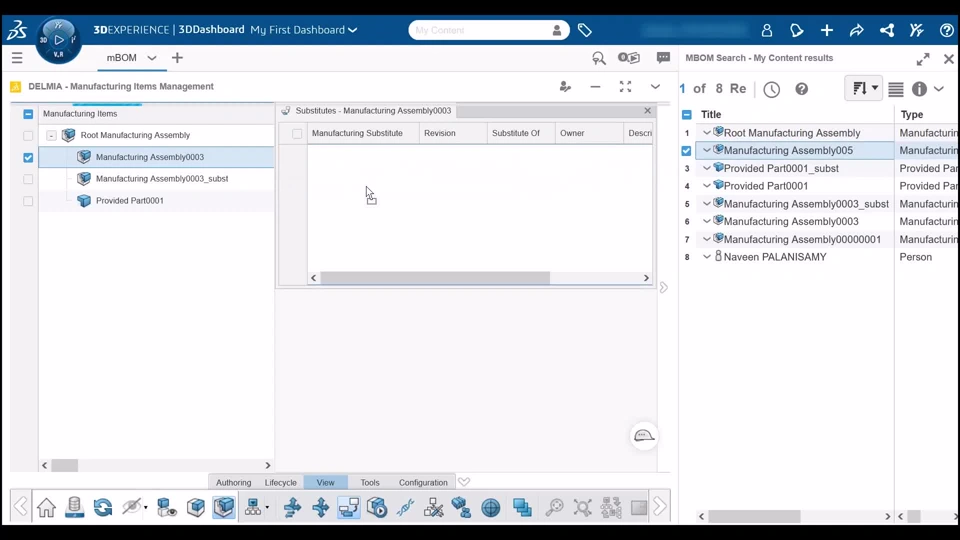Select the mBOM dashboard tab

pyautogui.click(x=122, y=58)
